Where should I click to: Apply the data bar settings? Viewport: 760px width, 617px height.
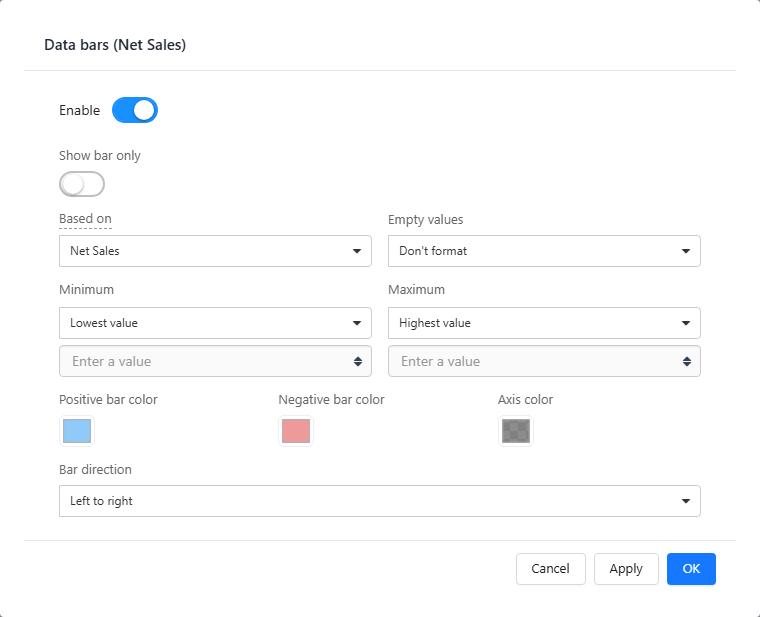click(626, 569)
